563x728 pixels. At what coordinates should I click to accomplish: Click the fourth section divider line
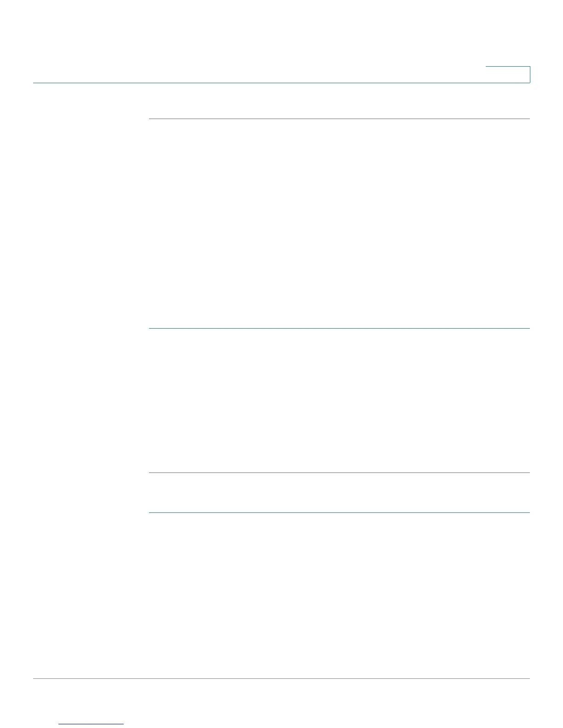tap(339, 512)
